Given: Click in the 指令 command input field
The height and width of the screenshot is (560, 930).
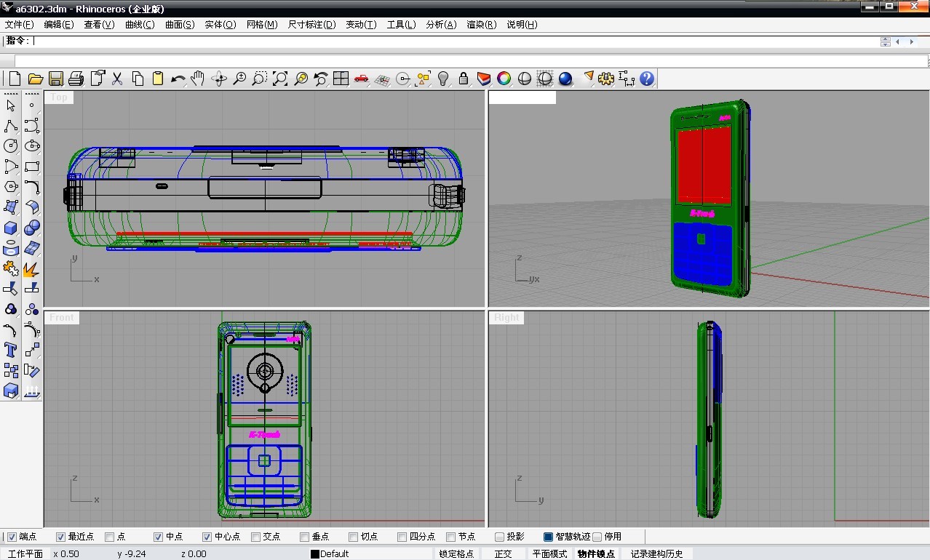Looking at the screenshot, I should click(457, 41).
